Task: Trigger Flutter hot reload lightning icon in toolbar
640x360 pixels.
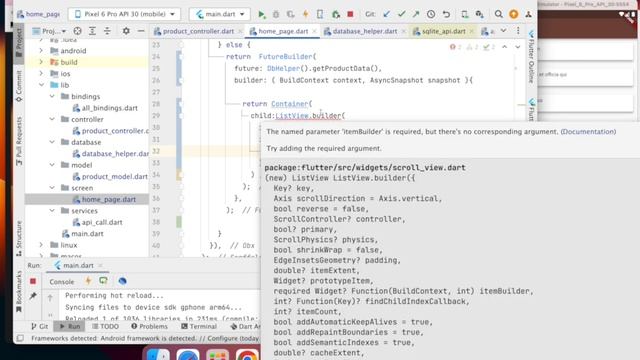Action: (x=305, y=14)
